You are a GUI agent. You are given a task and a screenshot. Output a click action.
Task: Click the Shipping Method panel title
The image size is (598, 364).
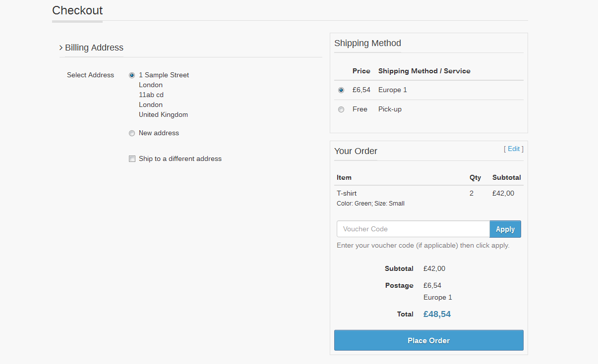pos(367,43)
